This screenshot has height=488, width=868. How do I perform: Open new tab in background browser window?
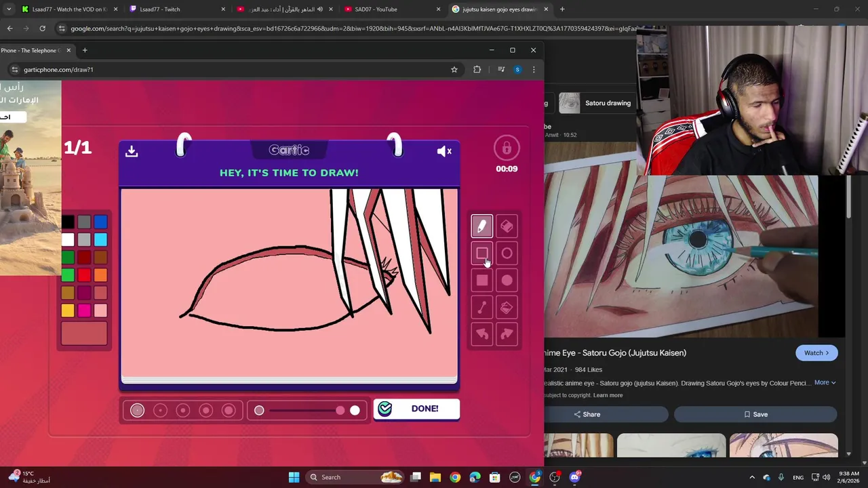[x=562, y=9]
